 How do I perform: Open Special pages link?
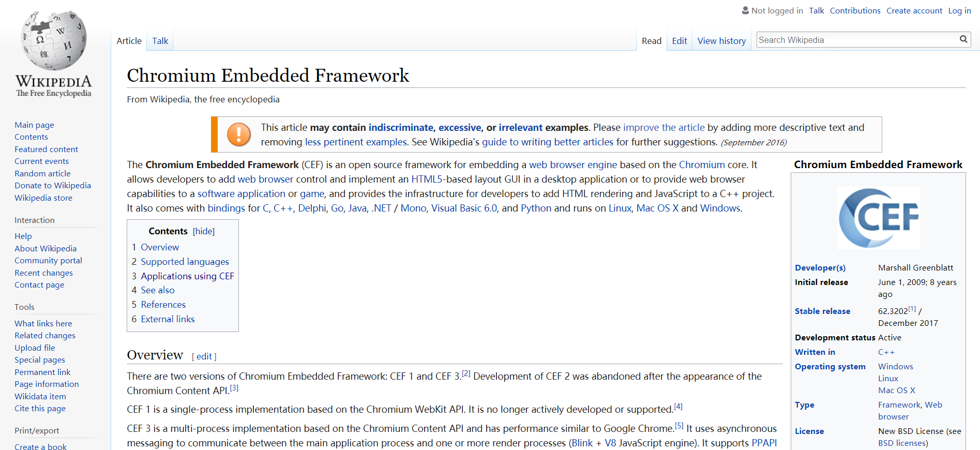point(40,359)
